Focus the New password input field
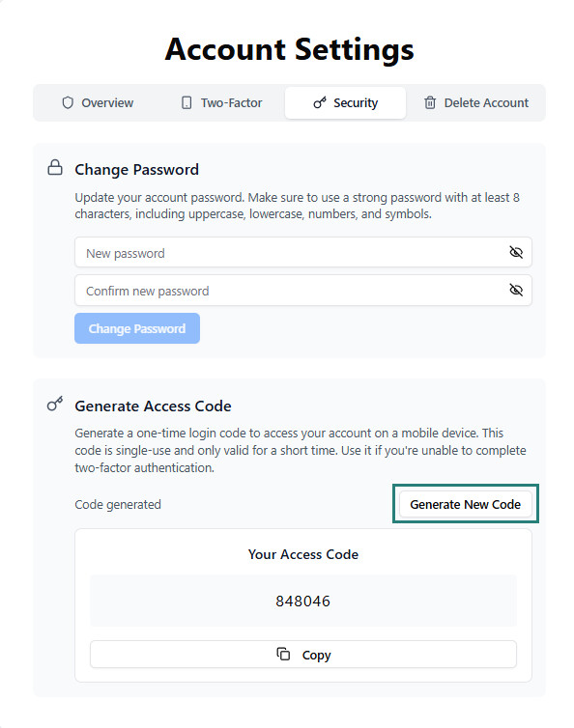Image resolution: width=574 pixels, height=728 pixels. click(x=303, y=252)
